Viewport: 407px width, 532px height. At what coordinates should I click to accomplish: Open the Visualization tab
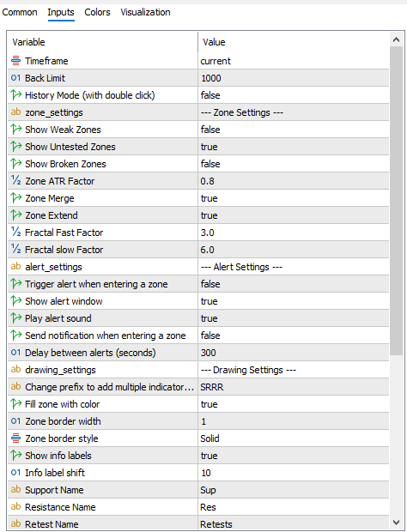[x=145, y=12]
